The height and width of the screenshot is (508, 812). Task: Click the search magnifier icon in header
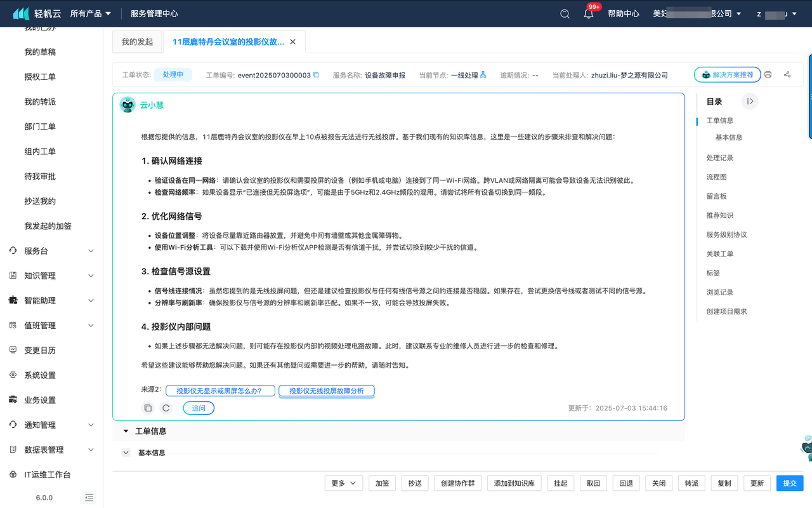click(565, 13)
